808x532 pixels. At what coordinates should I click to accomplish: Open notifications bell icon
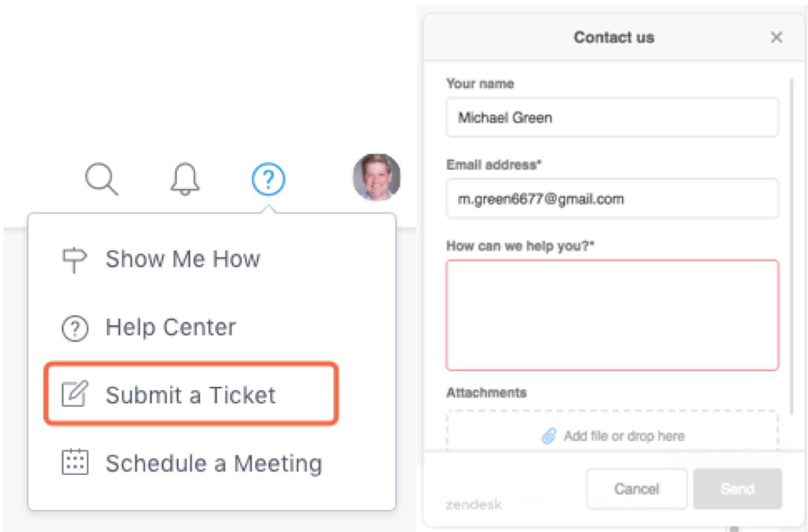pyautogui.click(x=184, y=178)
